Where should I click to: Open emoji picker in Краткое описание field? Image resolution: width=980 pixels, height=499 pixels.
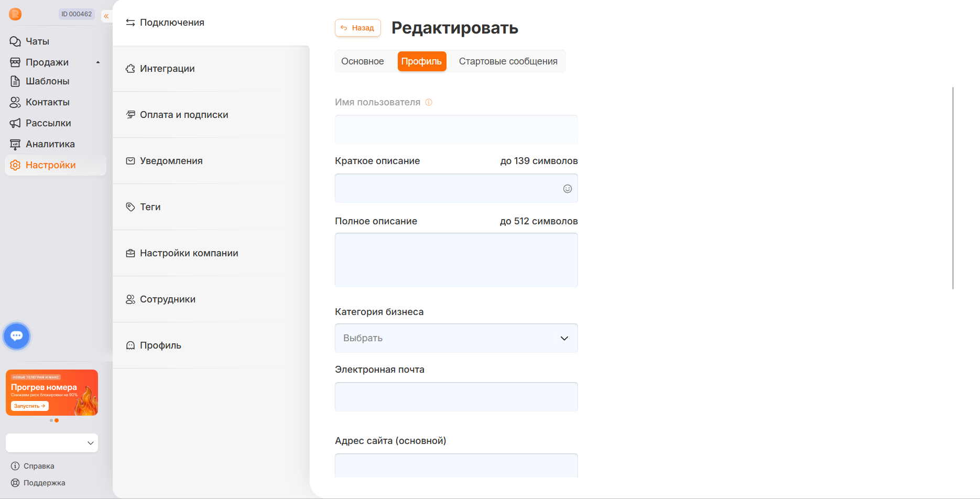568,189
